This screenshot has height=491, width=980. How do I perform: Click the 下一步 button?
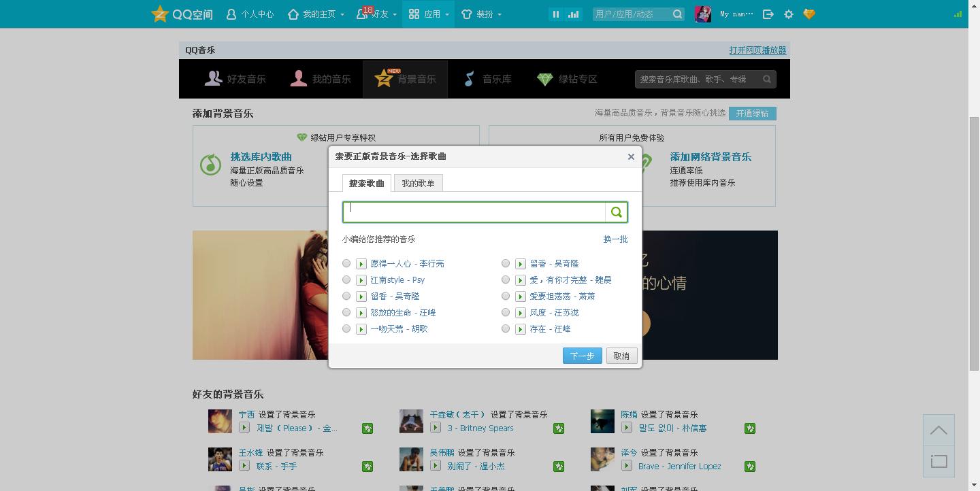point(583,356)
